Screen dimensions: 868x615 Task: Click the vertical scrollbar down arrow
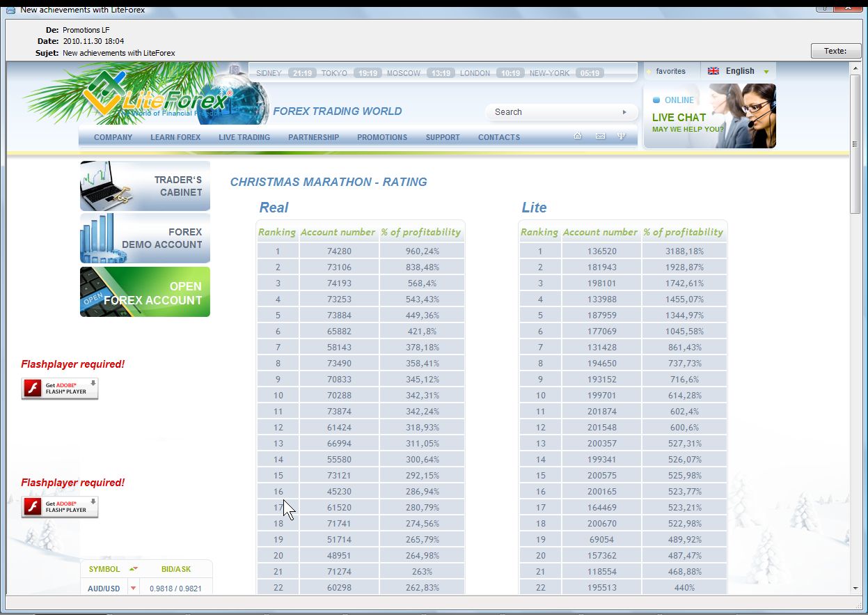[x=855, y=589]
